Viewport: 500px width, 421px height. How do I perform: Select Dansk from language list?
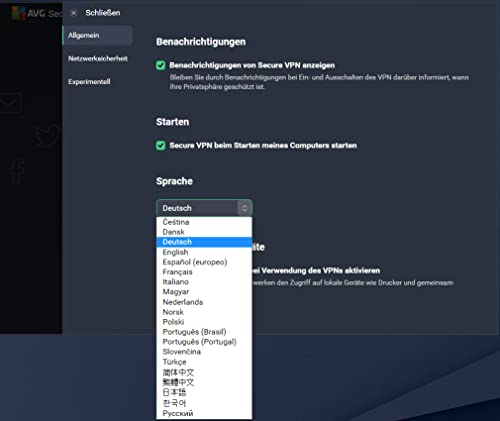204,232
